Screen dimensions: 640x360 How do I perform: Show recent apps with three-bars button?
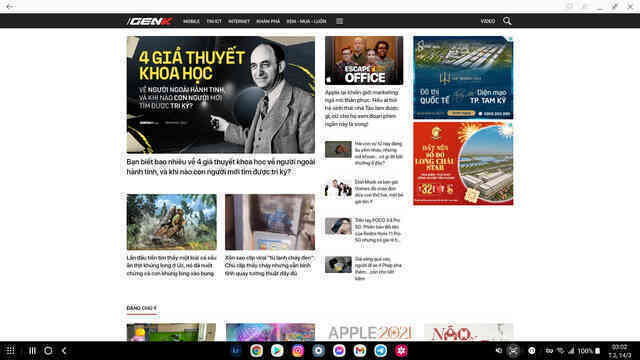(x=32, y=351)
